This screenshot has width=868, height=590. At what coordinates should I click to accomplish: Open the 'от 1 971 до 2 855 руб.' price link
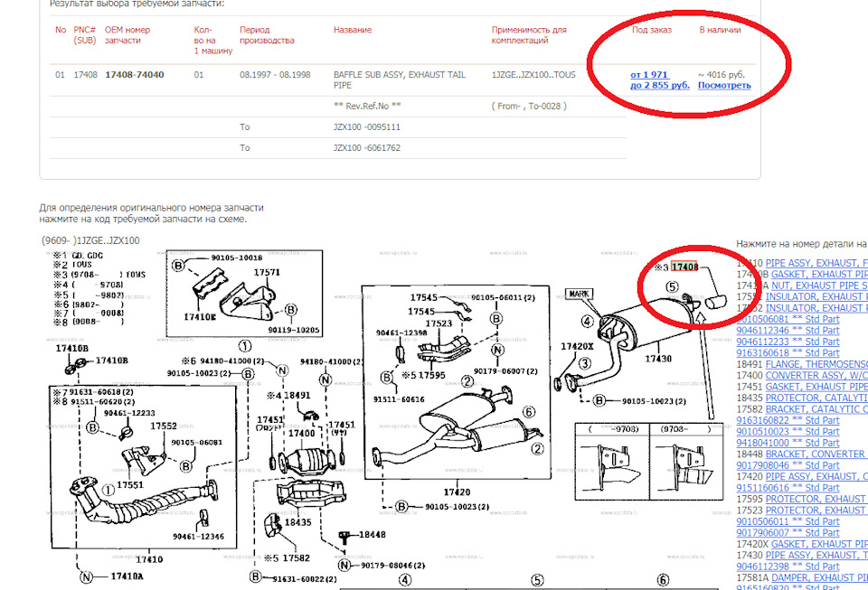tap(660, 80)
